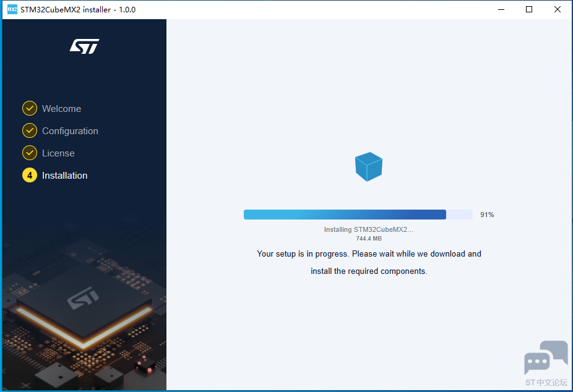
Task: Click the License step checkmark icon
Action: point(30,153)
